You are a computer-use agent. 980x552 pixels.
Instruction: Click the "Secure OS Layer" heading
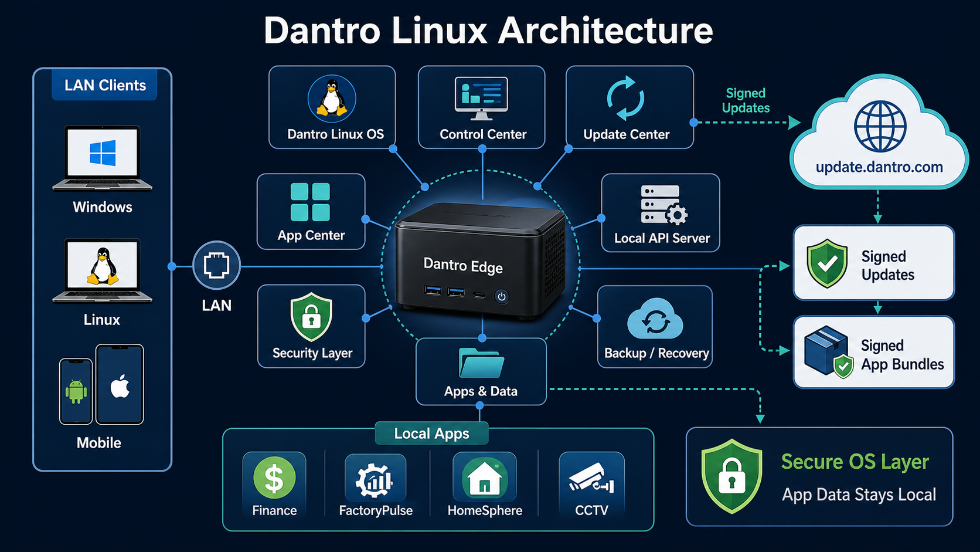pyautogui.click(x=855, y=462)
